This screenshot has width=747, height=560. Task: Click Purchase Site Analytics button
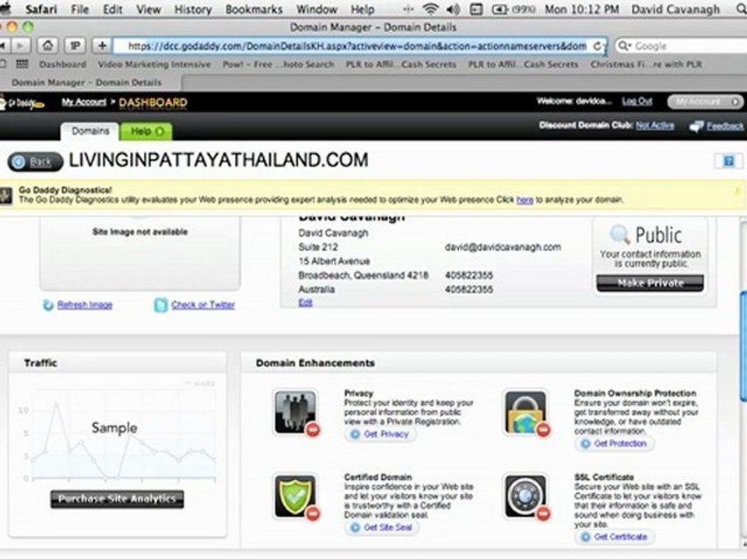click(117, 499)
